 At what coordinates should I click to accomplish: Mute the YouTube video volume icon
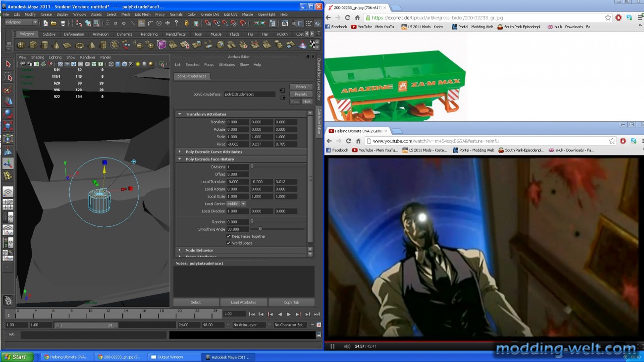[347, 346]
